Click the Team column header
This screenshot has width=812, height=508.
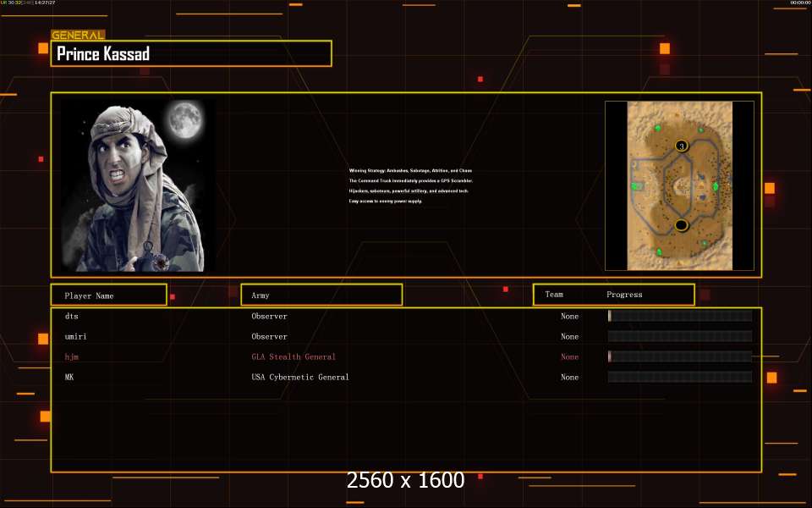[554, 295]
